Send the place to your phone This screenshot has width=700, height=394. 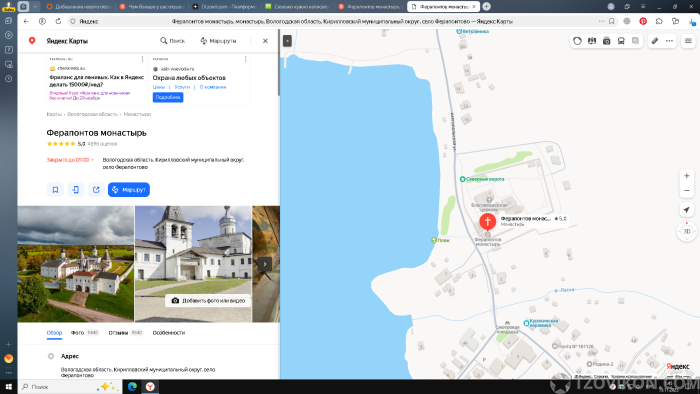76,190
